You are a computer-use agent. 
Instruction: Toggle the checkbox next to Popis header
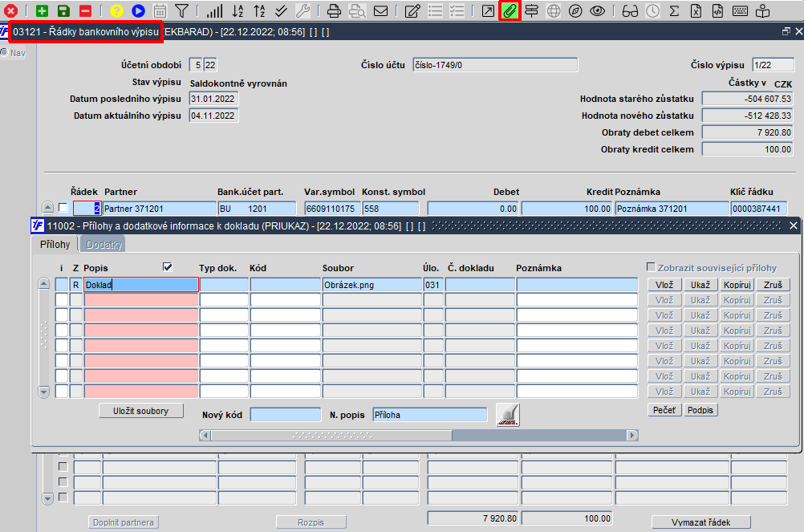[x=167, y=267]
